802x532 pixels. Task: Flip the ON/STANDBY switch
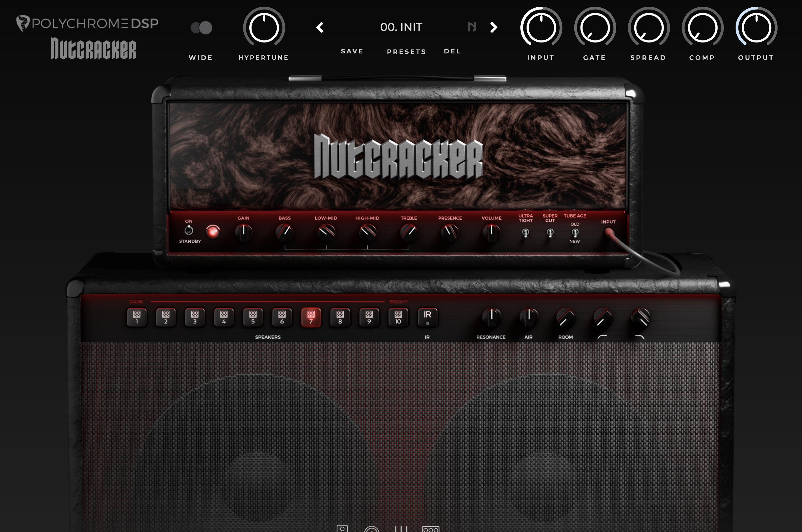(189, 230)
